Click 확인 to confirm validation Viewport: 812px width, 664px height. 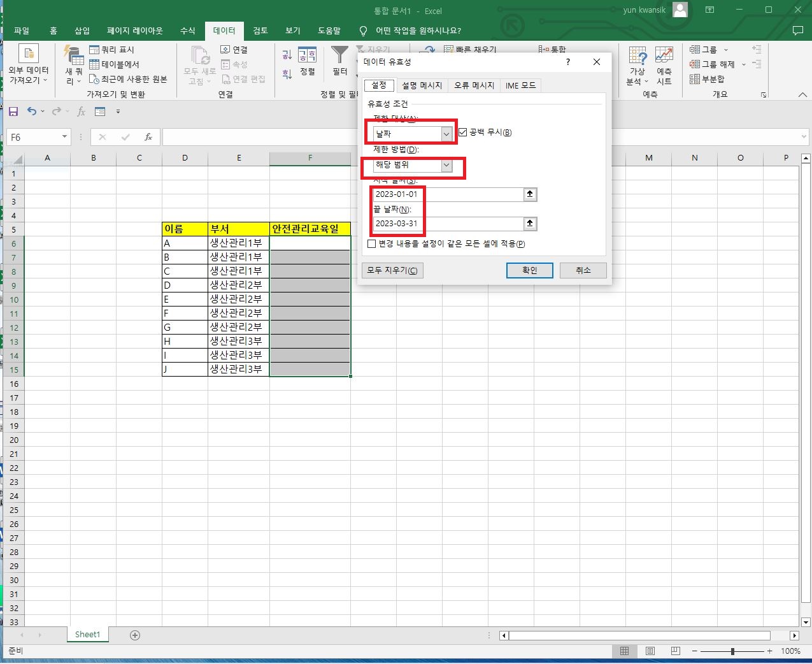[530, 270]
